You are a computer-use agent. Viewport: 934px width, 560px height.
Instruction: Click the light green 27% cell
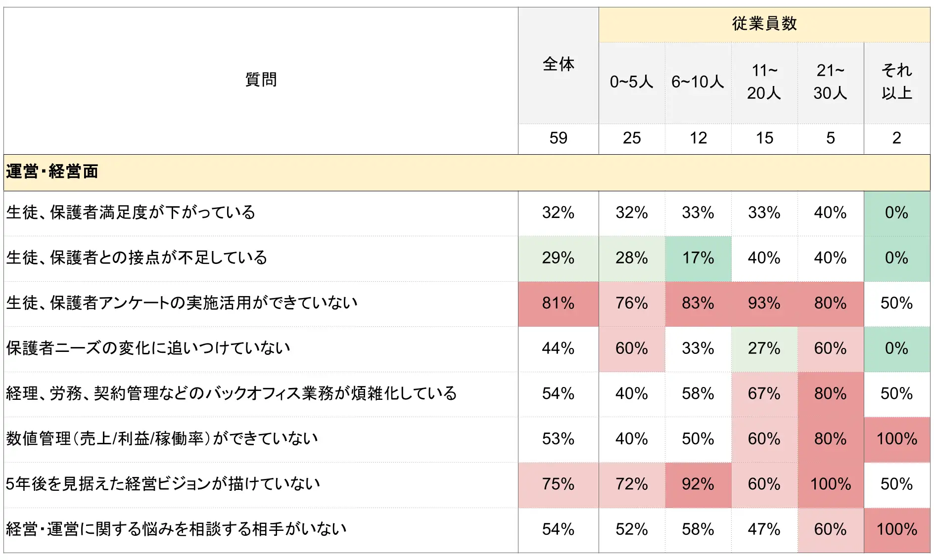pyautogui.click(x=764, y=348)
